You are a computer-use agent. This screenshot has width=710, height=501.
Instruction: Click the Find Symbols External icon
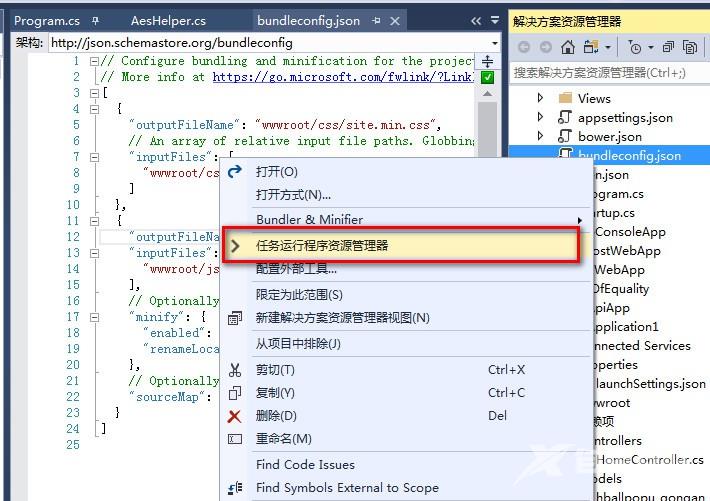pos(235,488)
